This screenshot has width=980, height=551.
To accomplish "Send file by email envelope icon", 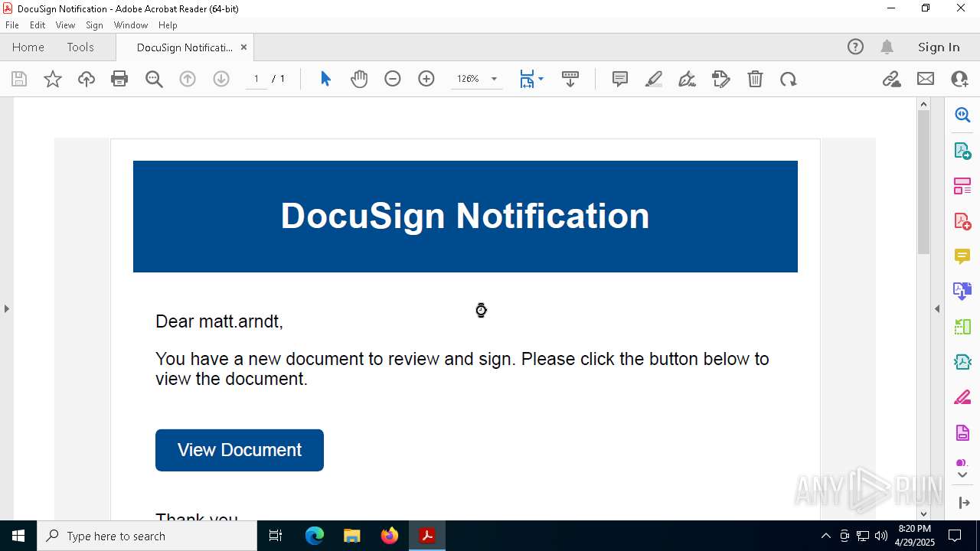I will pyautogui.click(x=926, y=79).
